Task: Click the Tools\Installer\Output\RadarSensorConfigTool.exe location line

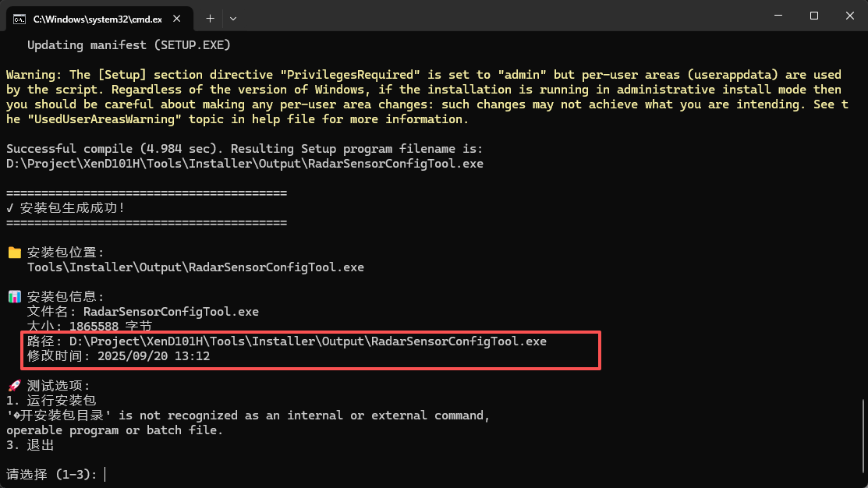Action: click(195, 267)
